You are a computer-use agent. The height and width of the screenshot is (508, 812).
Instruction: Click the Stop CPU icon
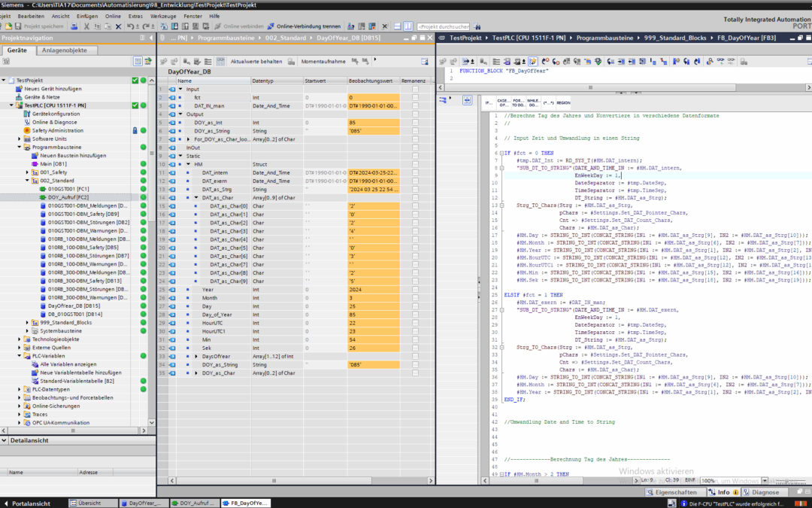[372, 26]
